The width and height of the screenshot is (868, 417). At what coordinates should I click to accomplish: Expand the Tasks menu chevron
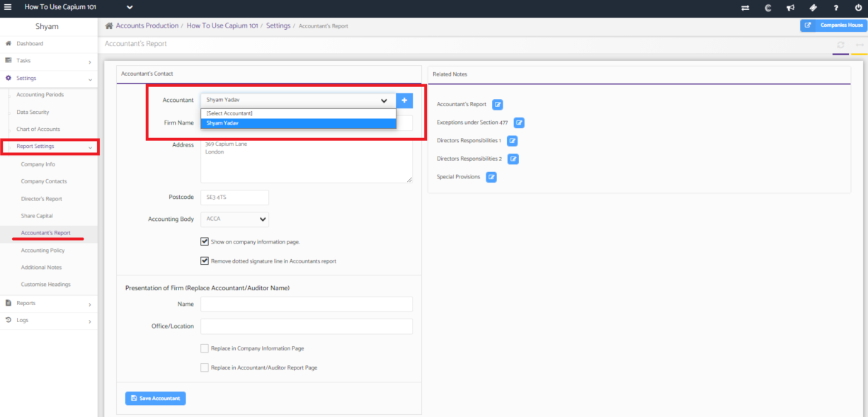tap(90, 62)
